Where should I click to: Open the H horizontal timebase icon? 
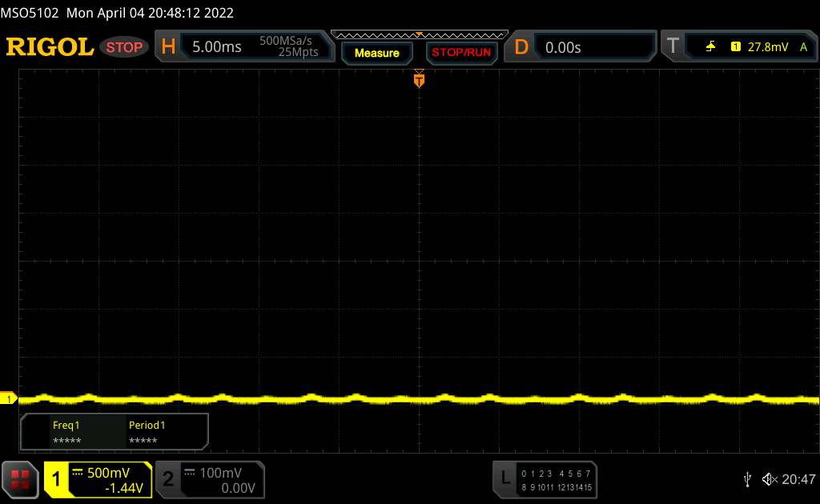168,47
